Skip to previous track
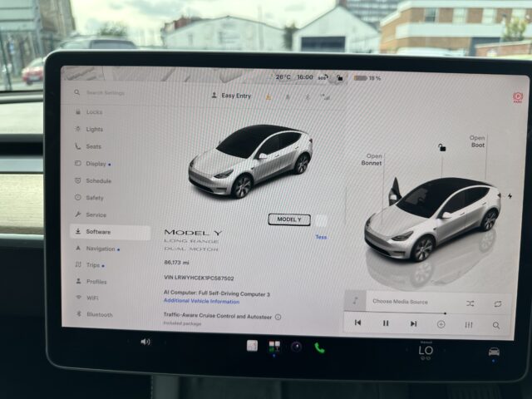The image size is (532, 399). click(357, 323)
